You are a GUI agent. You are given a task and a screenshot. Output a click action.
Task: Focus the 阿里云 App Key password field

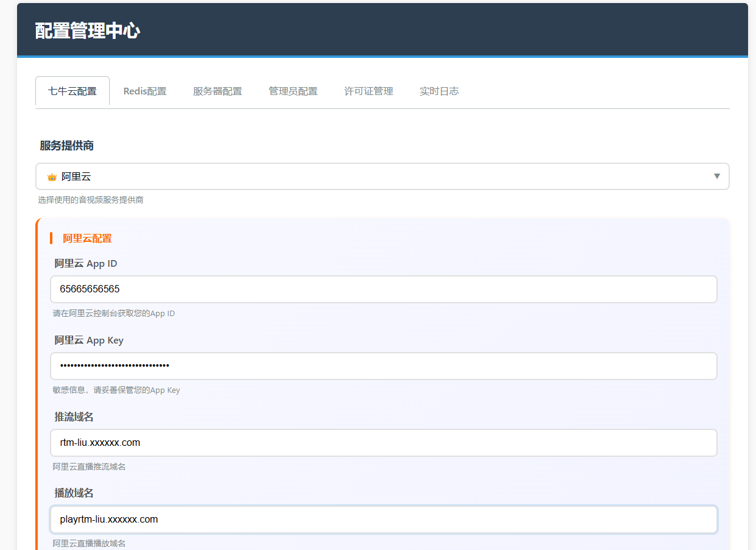coord(384,366)
